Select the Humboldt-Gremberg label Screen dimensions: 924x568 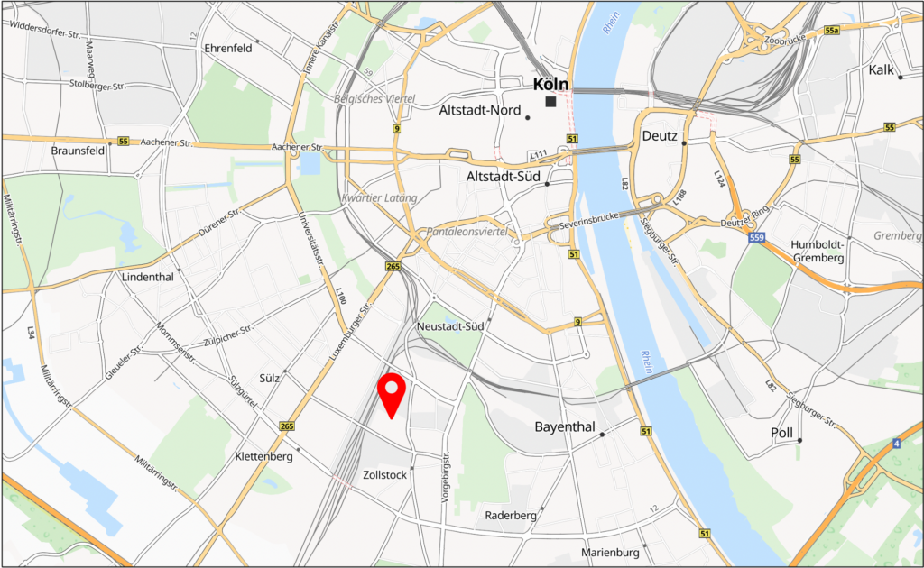(818, 251)
